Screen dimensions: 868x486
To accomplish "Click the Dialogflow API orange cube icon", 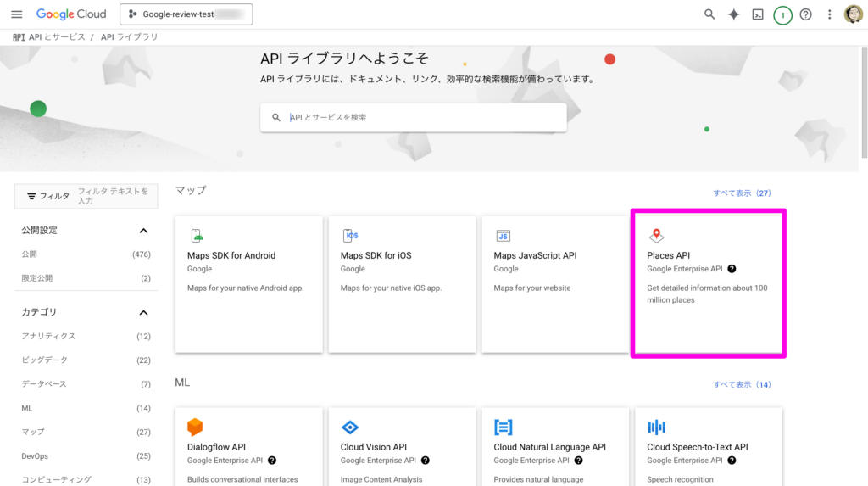I will [195, 427].
